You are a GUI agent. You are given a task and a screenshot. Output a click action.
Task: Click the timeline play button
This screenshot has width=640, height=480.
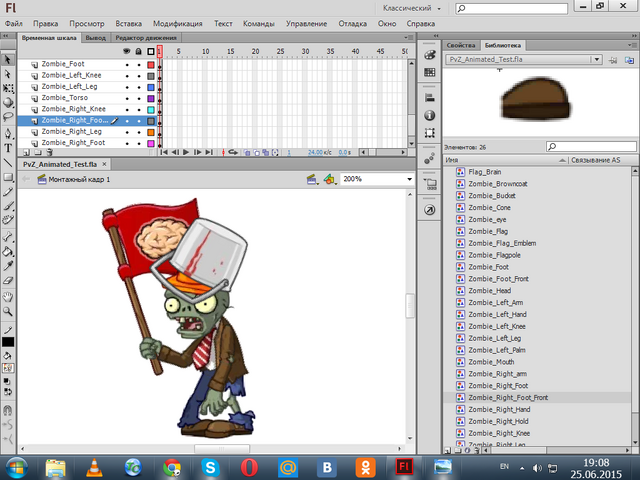point(186,152)
